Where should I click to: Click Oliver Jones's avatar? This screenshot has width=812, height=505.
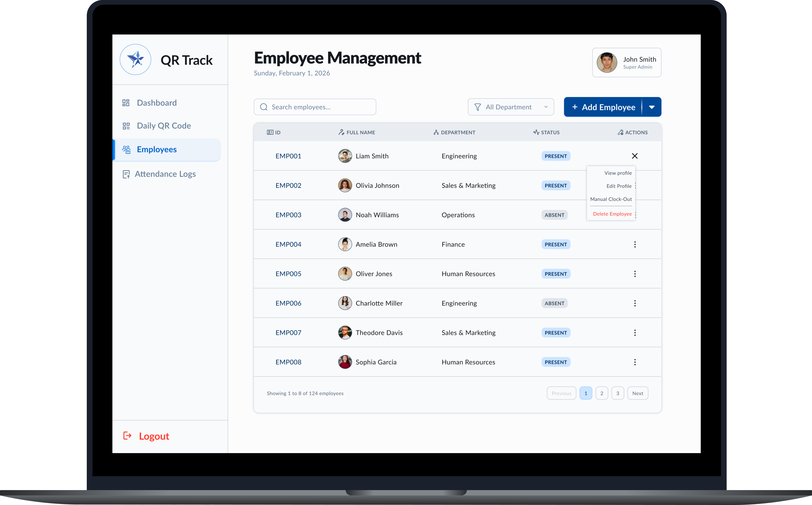[345, 273]
